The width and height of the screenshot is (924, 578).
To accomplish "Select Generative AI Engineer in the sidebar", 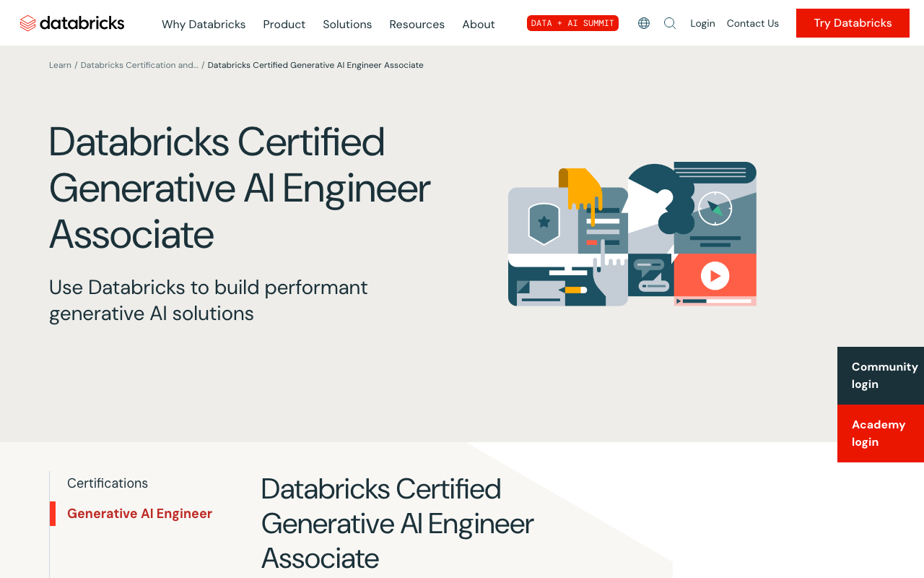I will [x=139, y=513].
